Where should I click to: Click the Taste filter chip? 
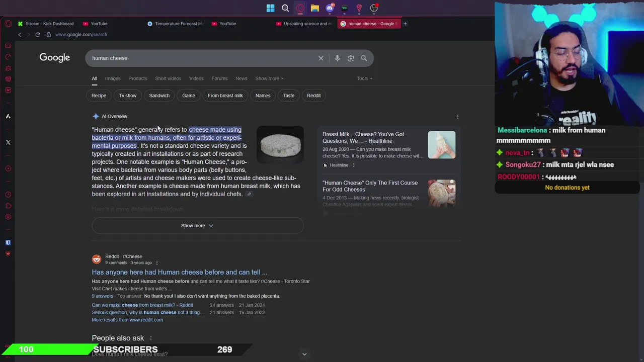289,96
